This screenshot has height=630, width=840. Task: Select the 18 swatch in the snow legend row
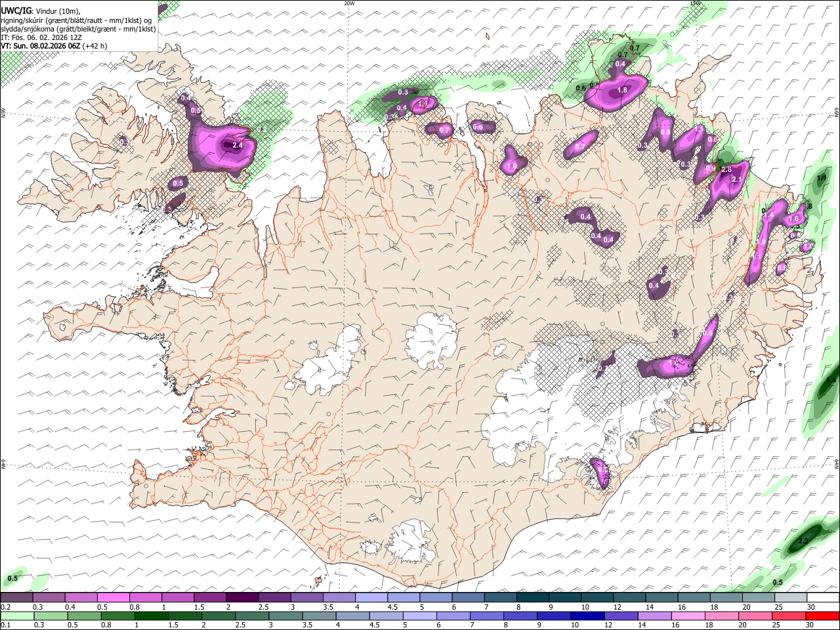(x=726, y=598)
